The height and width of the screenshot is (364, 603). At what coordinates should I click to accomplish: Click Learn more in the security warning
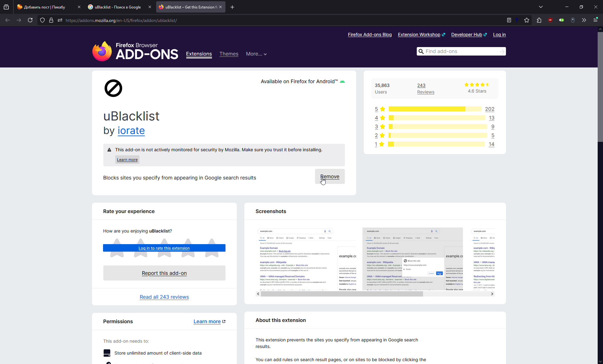tap(127, 159)
